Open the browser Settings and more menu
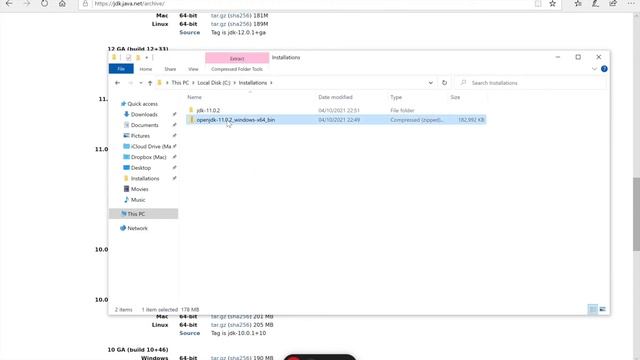 [631, 4]
